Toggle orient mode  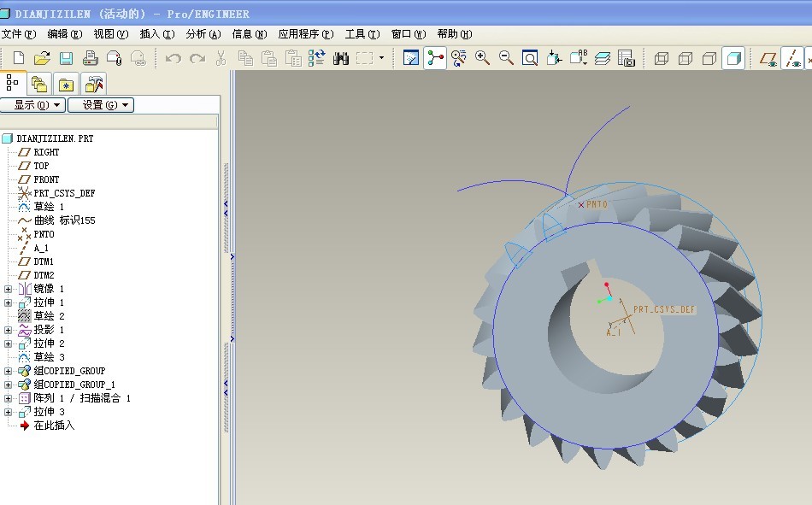click(459, 58)
